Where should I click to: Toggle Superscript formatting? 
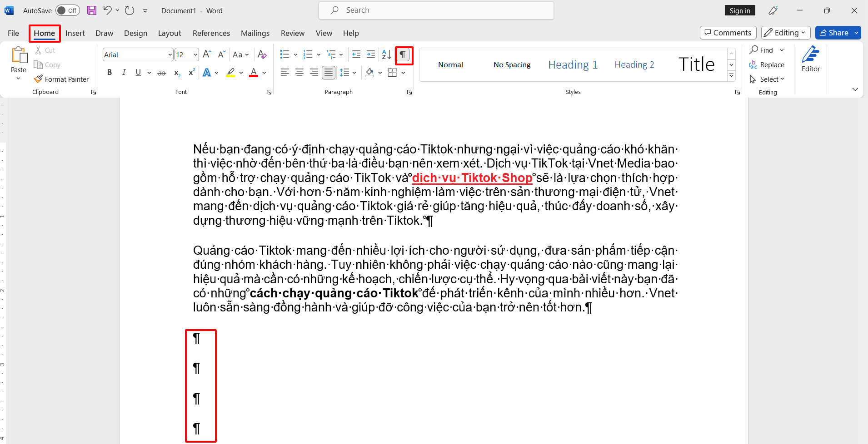(x=192, y=72)
